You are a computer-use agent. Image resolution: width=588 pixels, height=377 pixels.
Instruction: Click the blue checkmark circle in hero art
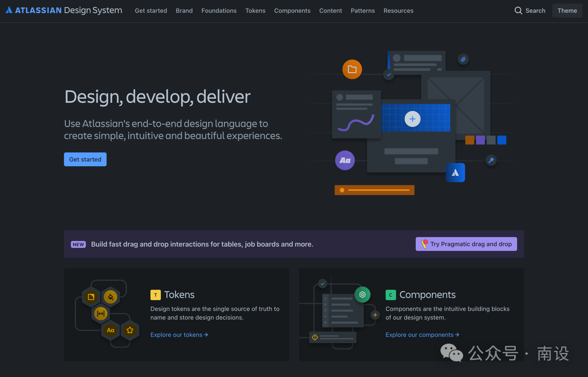coord(389,74)
